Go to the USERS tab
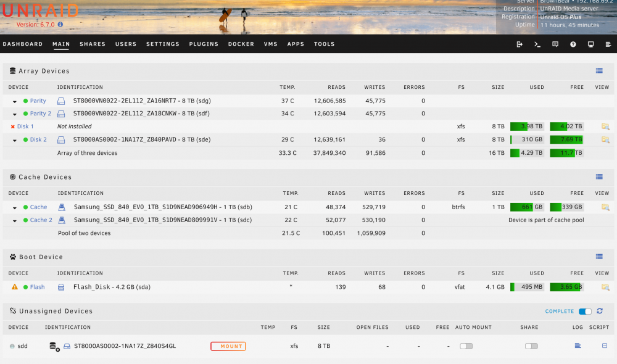 pos(126,44)
